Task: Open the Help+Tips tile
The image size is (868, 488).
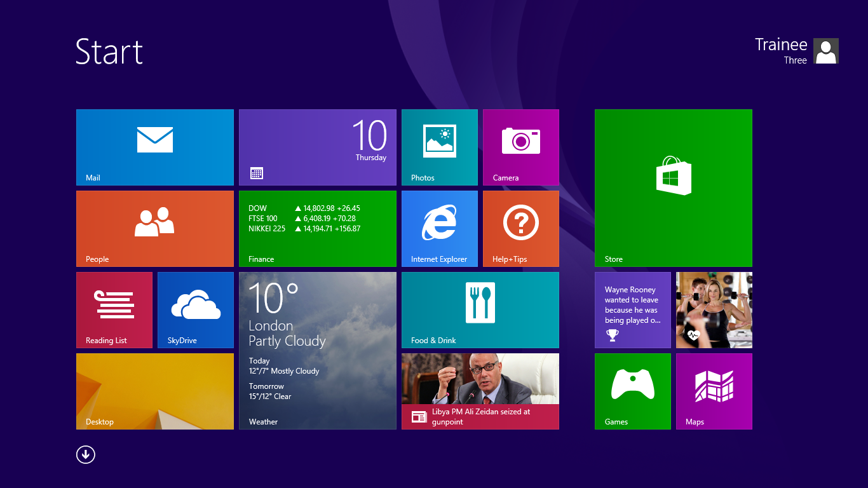Action: (520, 228)
